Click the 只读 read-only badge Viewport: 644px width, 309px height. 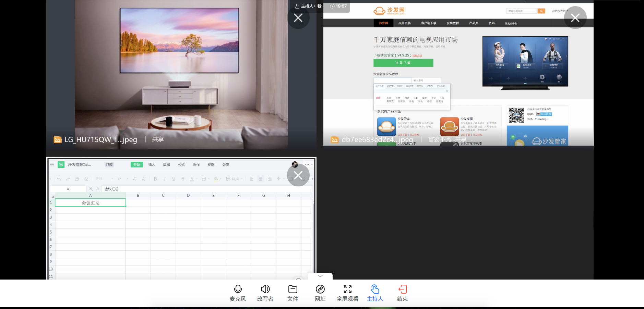click(109, 165)
